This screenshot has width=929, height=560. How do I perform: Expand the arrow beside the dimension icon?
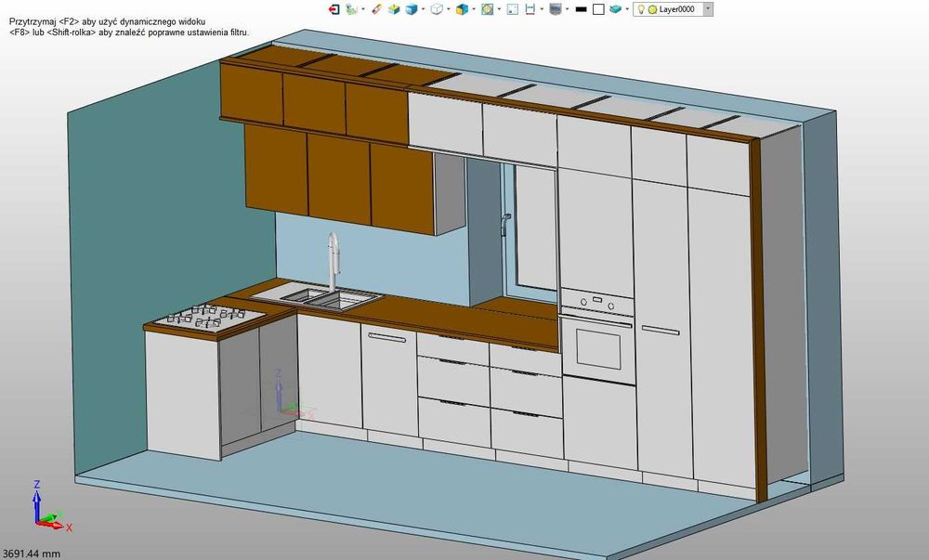coord(542,9)
